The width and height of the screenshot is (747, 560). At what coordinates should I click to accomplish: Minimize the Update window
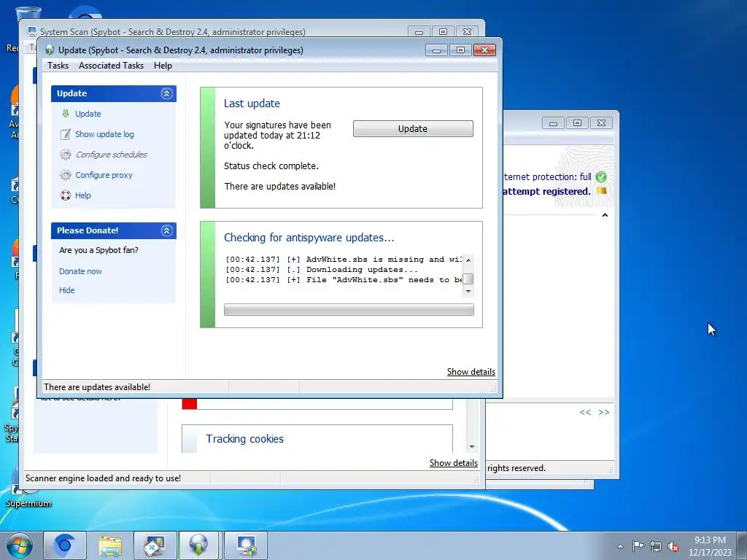point(436,50)
